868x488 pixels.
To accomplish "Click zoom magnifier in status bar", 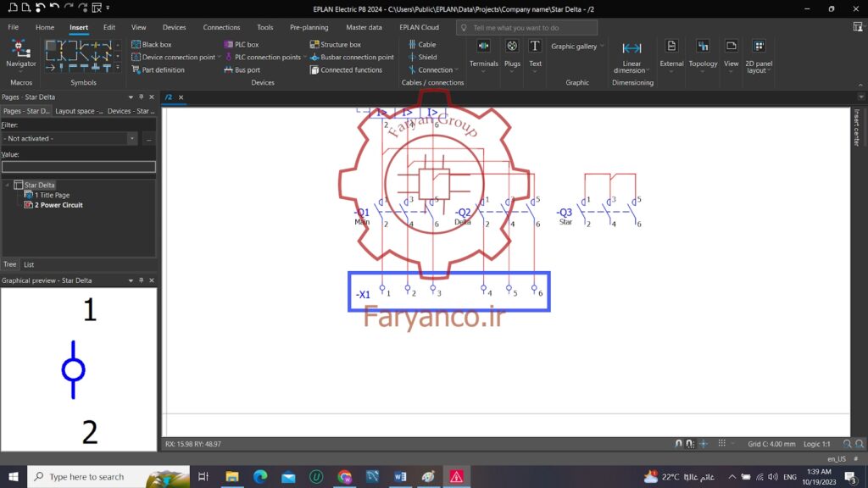I will coord(847,444).
